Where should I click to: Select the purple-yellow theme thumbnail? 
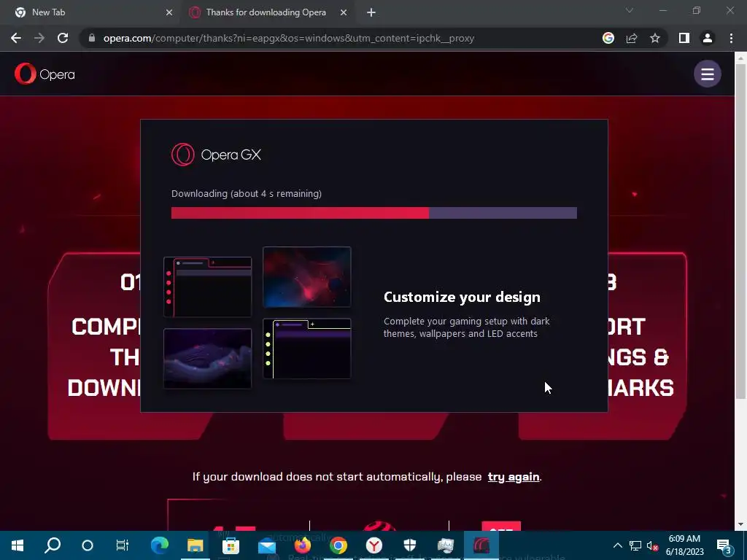307,349
